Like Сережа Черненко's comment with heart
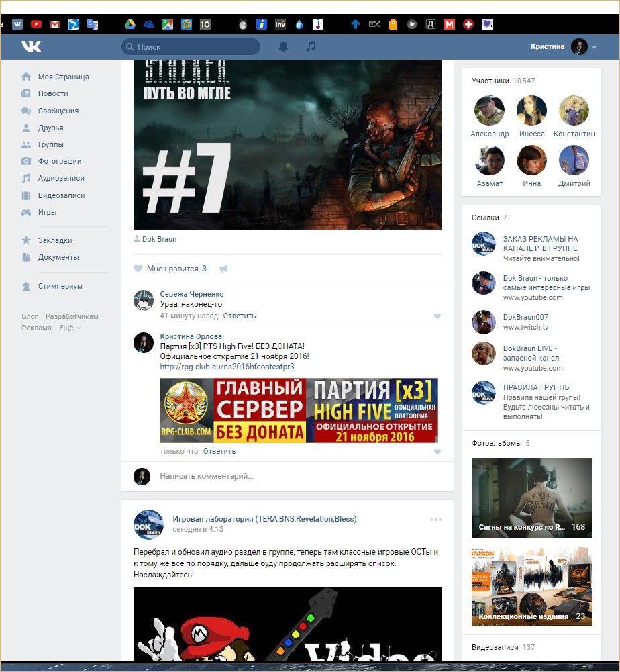The width and height of the screenshot is (620, 672). coord(437,316)
